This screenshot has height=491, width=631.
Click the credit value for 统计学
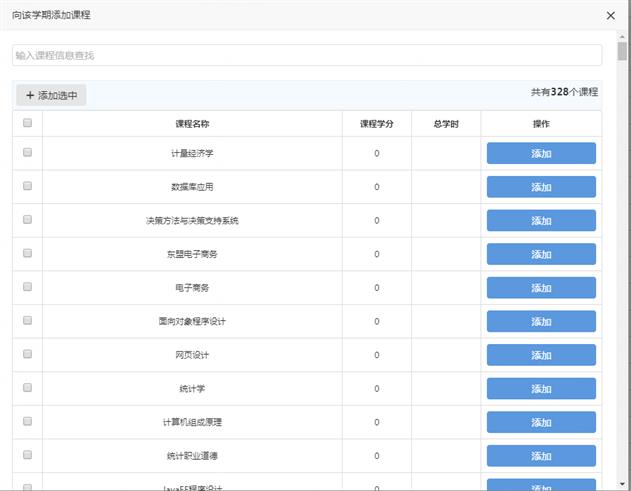point(377,388)
